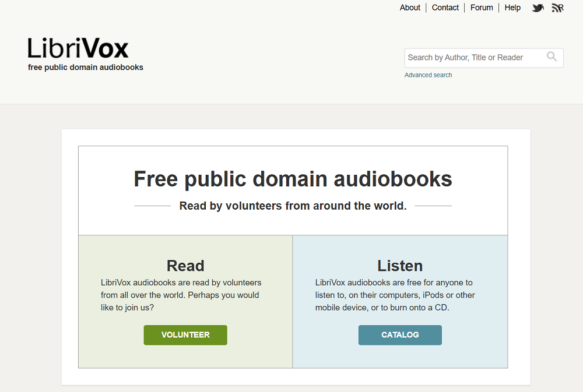Go to the Forum link
Screen dimensions: 583x392
click(x=482, y=8)
